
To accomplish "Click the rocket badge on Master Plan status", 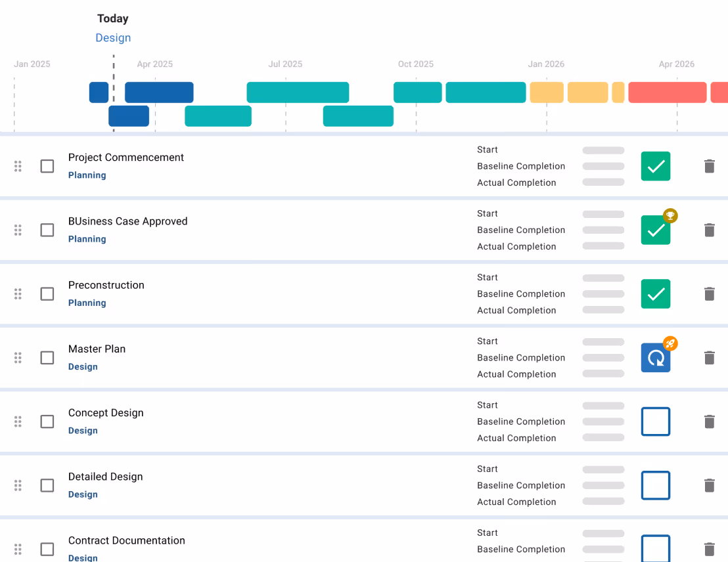I will coord(671,342).
